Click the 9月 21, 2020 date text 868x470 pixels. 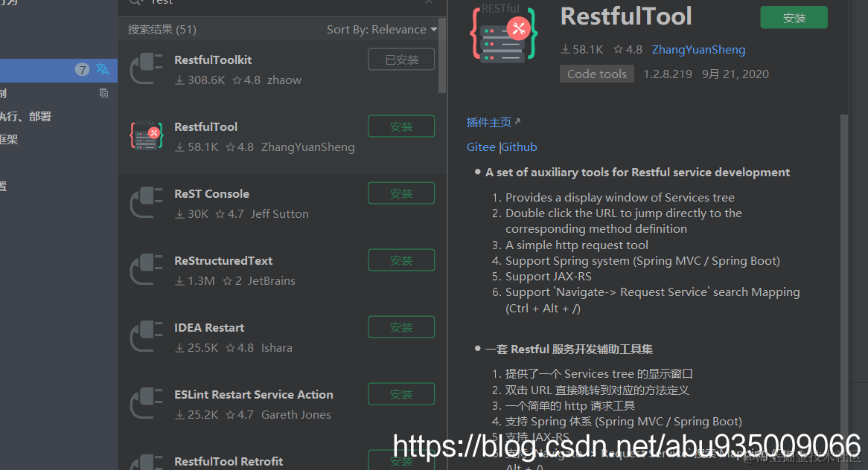tap(735, 74)
